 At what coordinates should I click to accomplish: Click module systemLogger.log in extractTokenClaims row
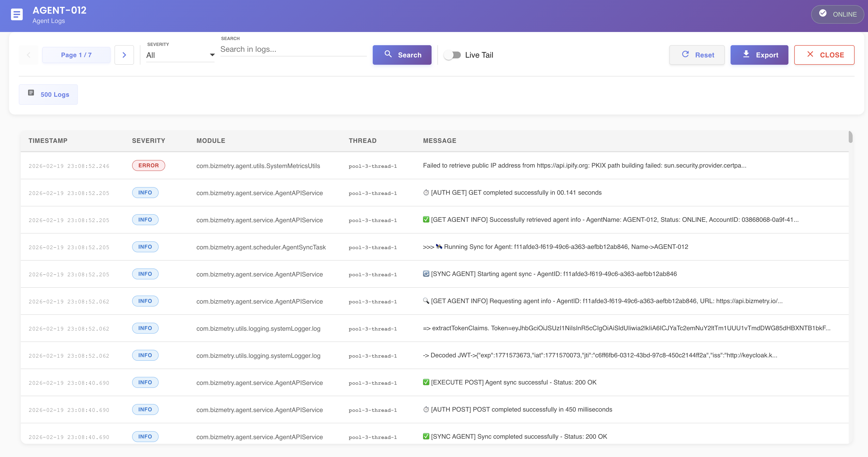(x=258, y=329)
